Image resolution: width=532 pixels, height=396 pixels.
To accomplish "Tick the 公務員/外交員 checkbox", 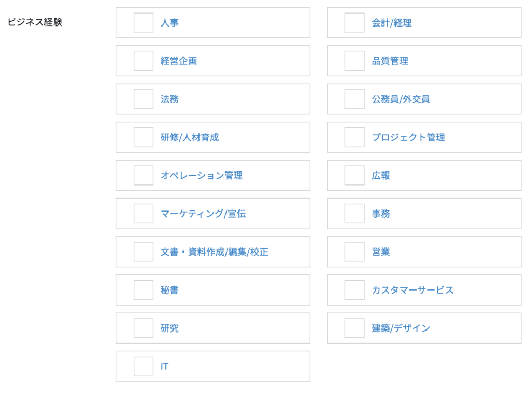I will pos(354,99).
